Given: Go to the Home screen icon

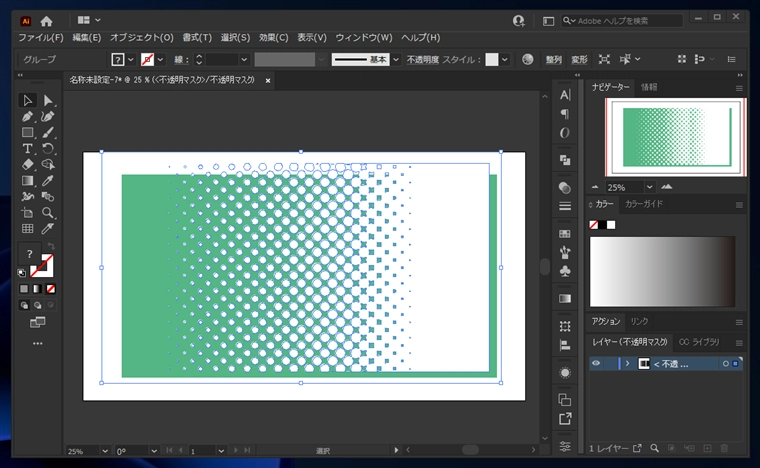Looking at the screenshot, I should tap(47, 21).
